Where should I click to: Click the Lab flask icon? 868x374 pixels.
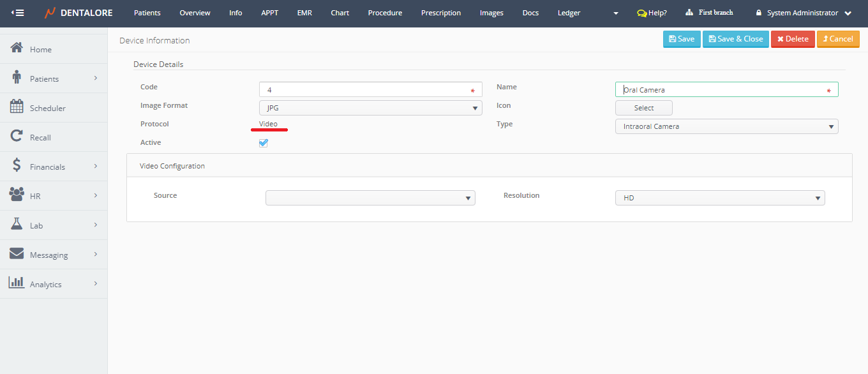pyautogui.click(x=17, y=225)
